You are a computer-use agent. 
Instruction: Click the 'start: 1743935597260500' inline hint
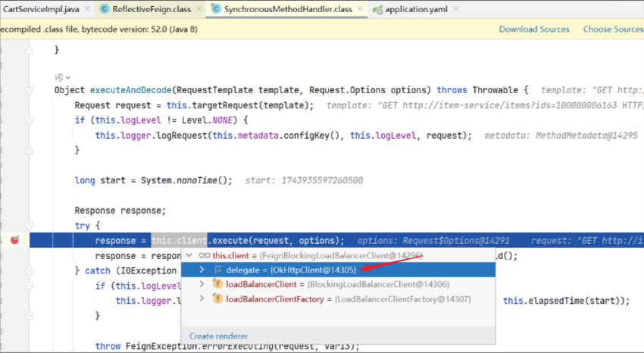304,180
